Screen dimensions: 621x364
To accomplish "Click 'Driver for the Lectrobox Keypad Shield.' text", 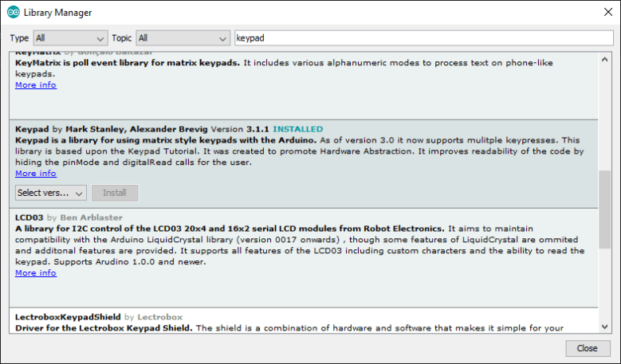I will point(104,328).
